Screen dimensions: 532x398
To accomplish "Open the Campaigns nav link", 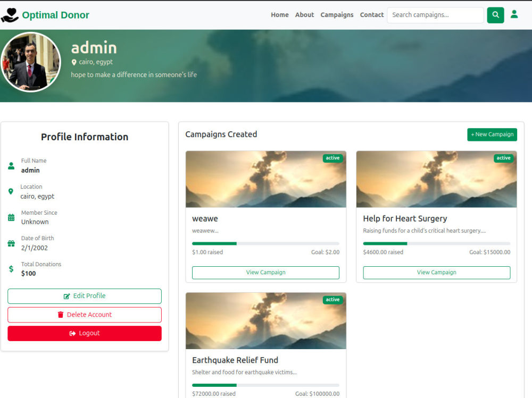I will click(x=337, y=15).
